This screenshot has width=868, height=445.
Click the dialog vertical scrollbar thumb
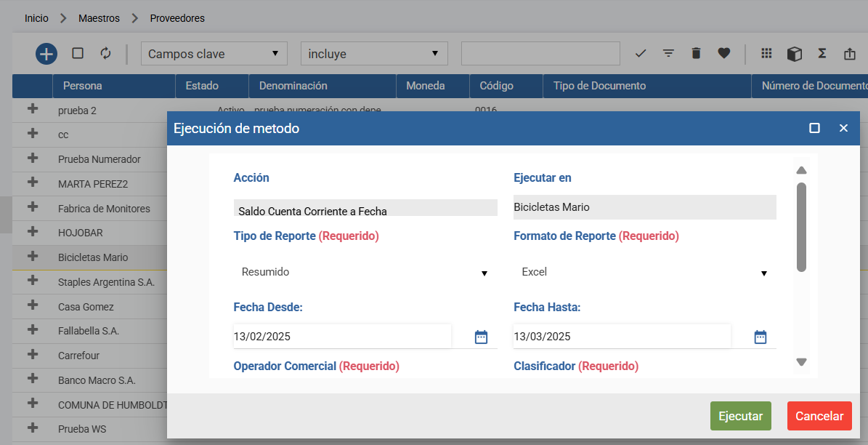[x=801, y=227]
